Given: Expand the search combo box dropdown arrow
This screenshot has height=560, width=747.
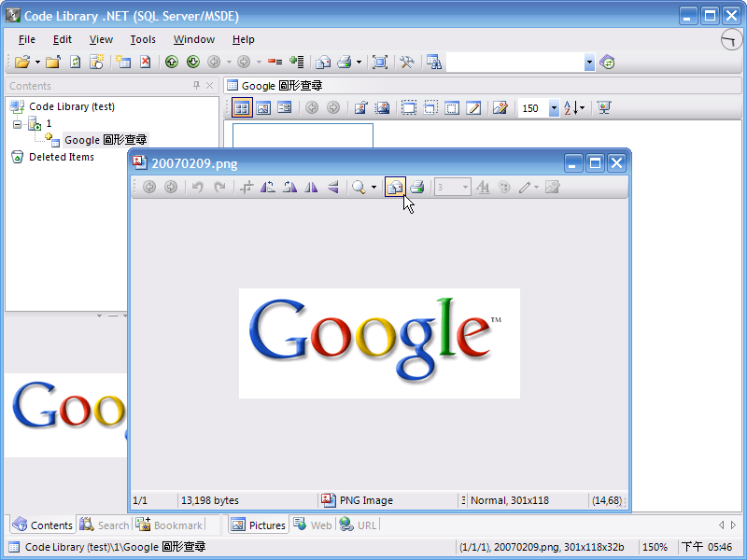Looking at the screenshot, I should click(x=589, y=62).
